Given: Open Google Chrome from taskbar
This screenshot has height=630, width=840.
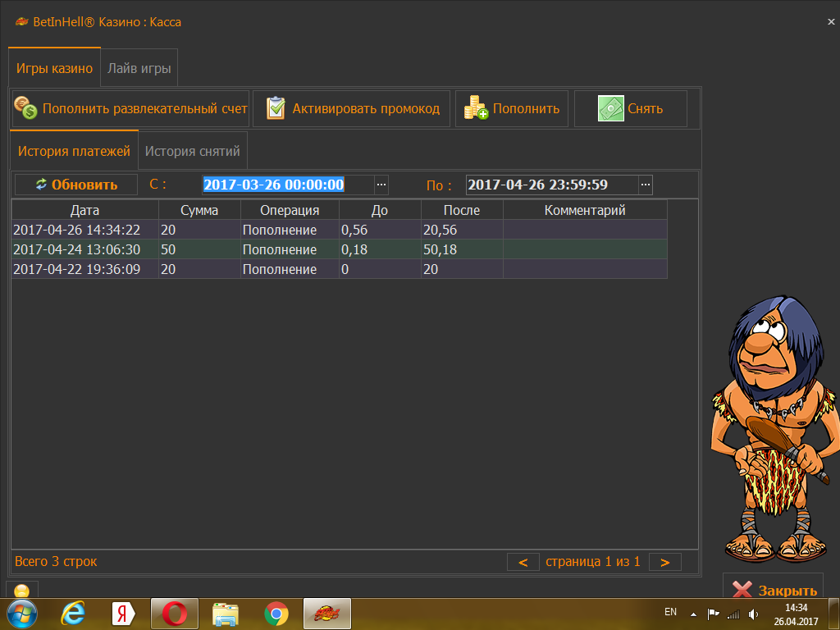Looking at the screenshot, I should (x=276, y=614).
